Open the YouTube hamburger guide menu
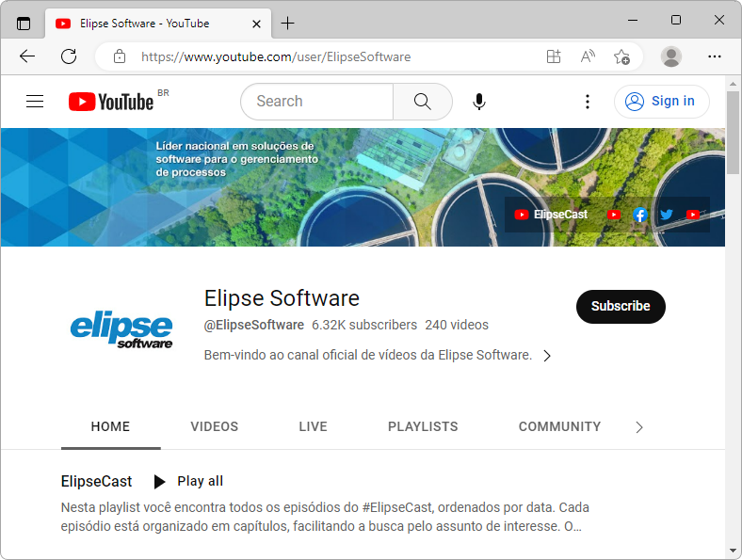The image size is (742, 560). pyautogui.click(x=35, y=102)
